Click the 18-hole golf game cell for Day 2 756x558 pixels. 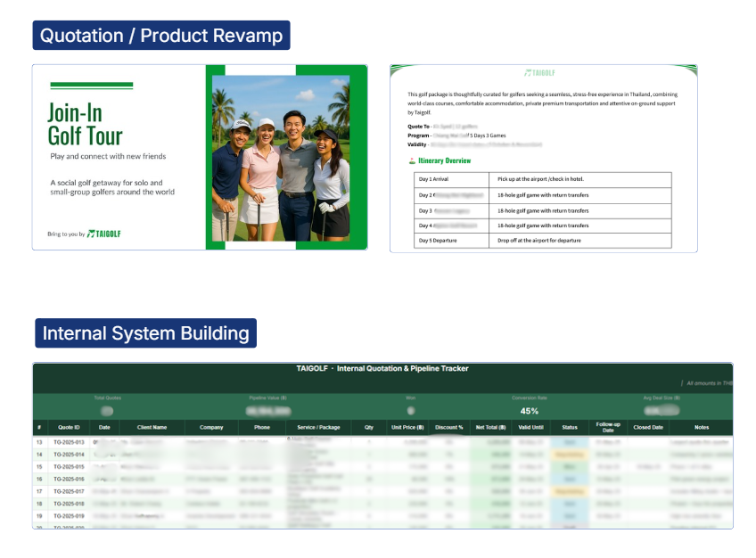[580, 195]
